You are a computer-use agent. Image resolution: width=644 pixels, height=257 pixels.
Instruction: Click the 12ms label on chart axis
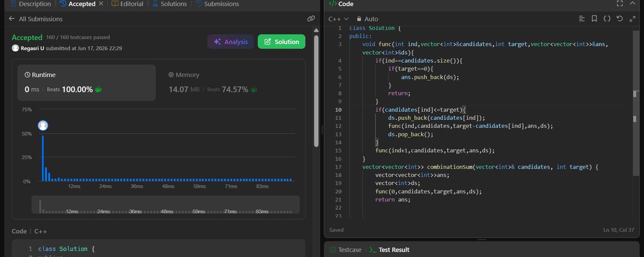[74, 186]
